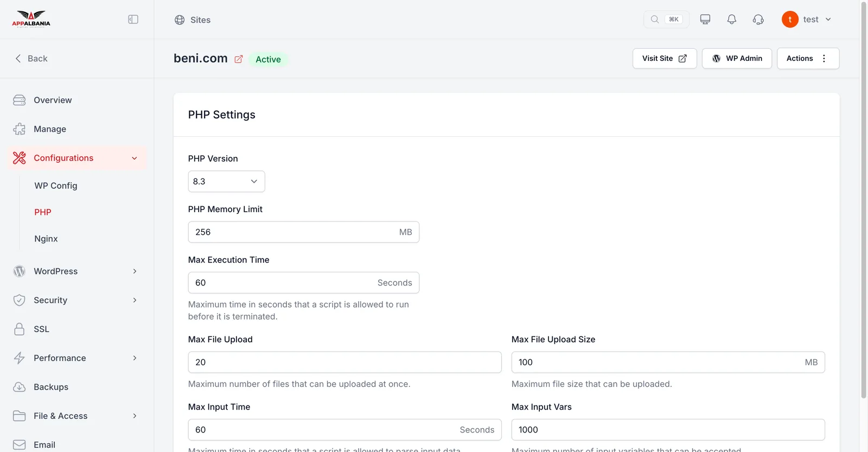868x452 pixels.
Task: Click the PHP Memory Limit field
Action: point(303,232)
